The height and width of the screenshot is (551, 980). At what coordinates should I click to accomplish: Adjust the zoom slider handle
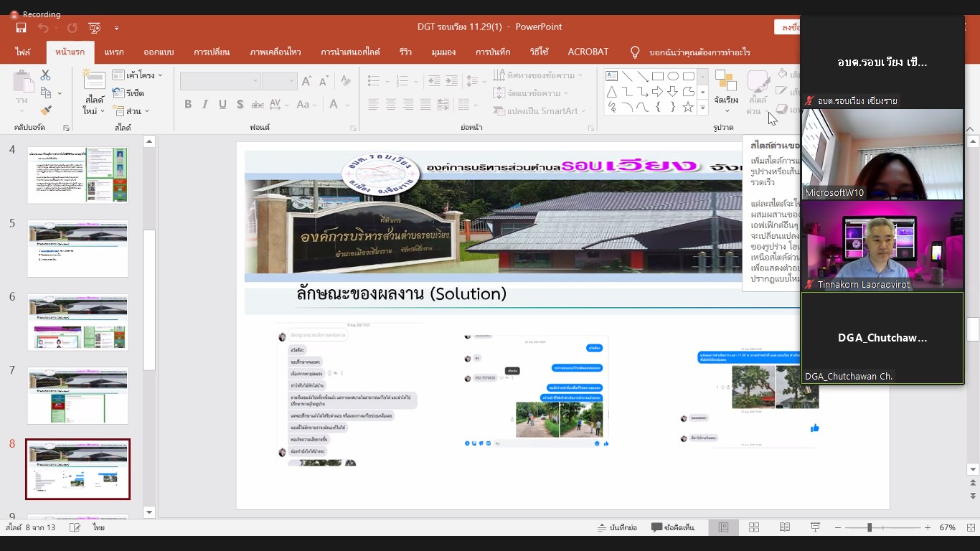click(x=870, y=527)
